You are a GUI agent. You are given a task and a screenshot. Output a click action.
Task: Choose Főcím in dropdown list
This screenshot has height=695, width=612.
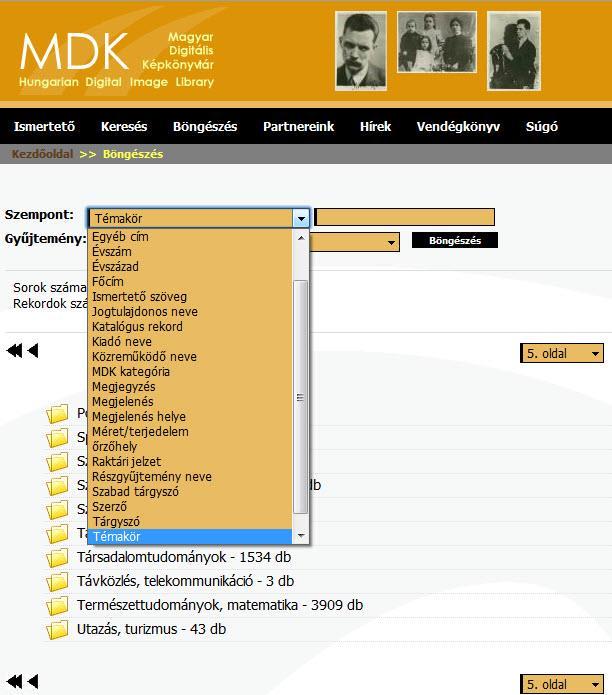pyautogui.click(x=190, y=282)
